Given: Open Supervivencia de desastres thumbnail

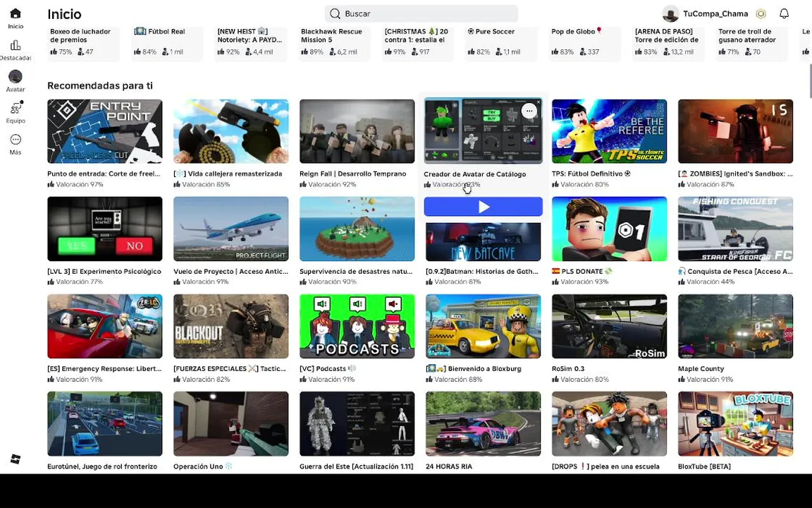Looking at the screenshot, I should click(x=357, y=229).
